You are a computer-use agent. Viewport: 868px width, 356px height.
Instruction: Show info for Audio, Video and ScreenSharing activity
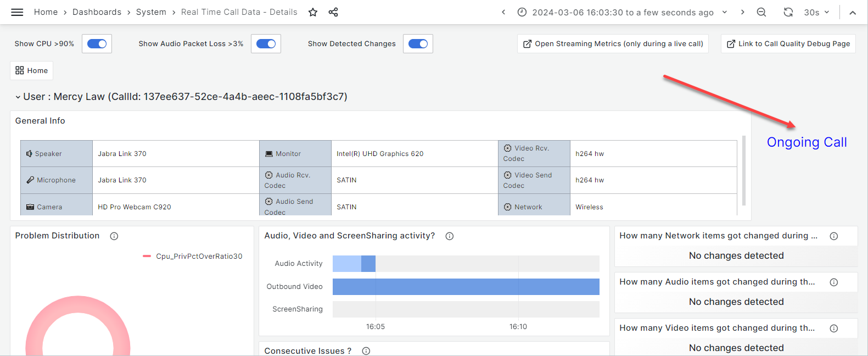click(450, 236)
